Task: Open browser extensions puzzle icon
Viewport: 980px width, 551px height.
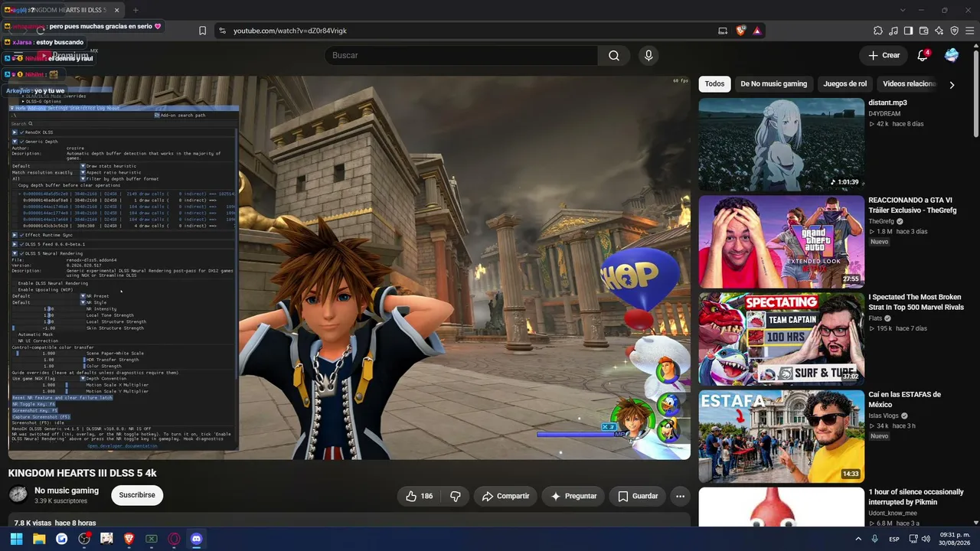Action: [878, 31]
